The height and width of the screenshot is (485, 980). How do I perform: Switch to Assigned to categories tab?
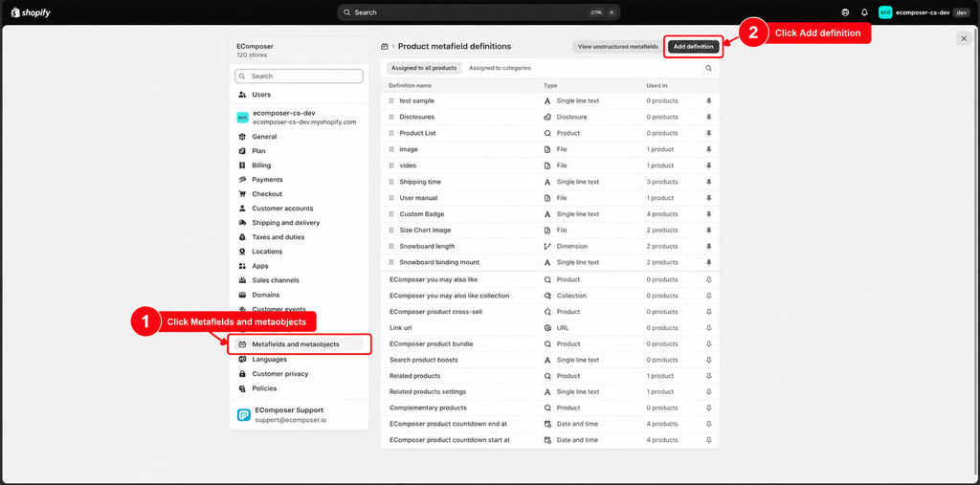coord(500,68)
